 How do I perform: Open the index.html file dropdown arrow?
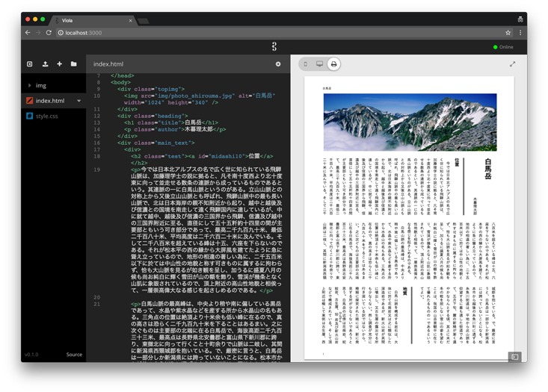[x=79, y=101]
